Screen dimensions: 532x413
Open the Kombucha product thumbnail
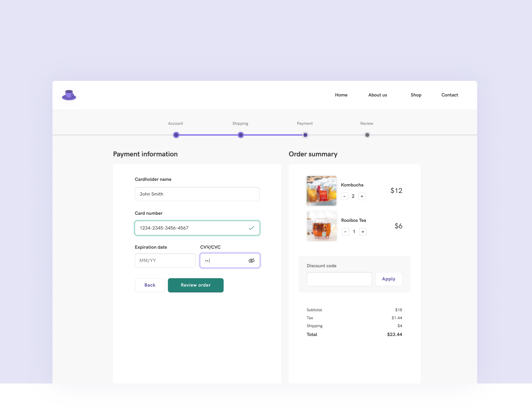(321, 191)
